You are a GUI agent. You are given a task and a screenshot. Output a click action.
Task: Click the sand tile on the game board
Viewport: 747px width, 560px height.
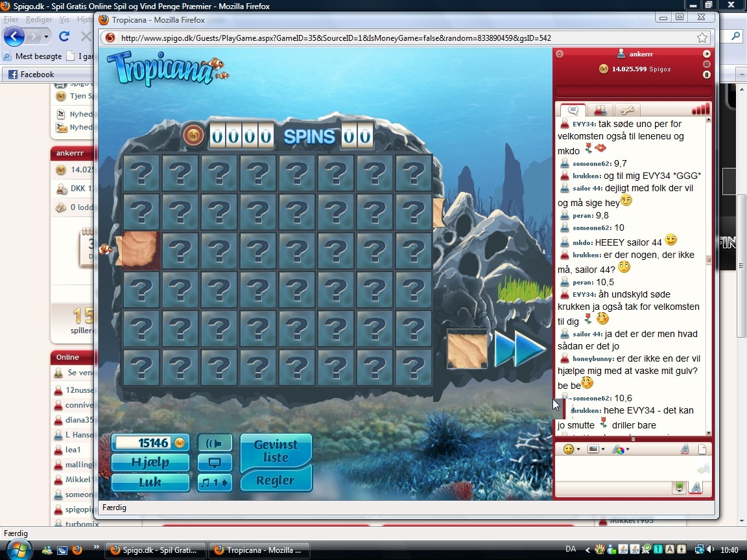click(141, 250)
